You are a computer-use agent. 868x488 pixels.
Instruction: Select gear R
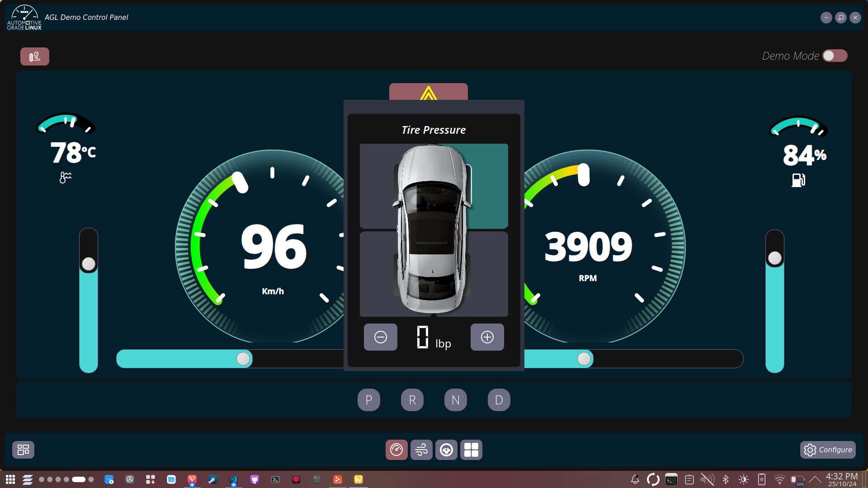[x=412, y=400]
